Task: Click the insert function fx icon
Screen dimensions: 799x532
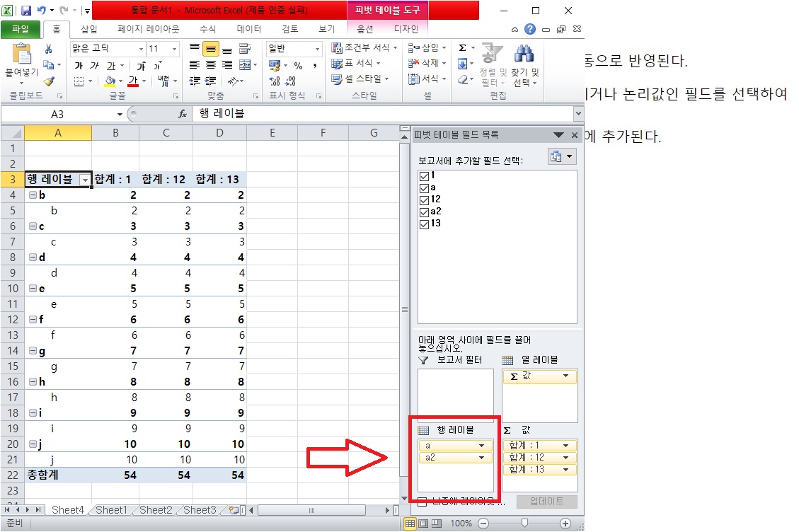Action: [x=183, y=114]
